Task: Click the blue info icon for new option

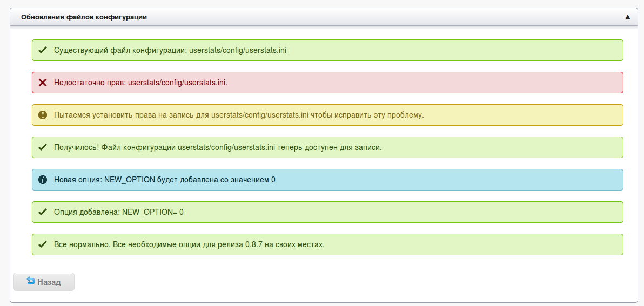Action: pos(42,180)
